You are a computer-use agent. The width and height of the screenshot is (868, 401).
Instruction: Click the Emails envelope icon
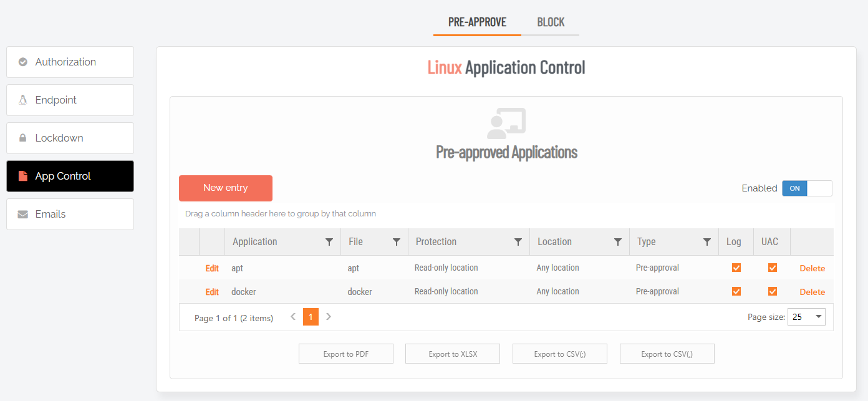(23, 215)
